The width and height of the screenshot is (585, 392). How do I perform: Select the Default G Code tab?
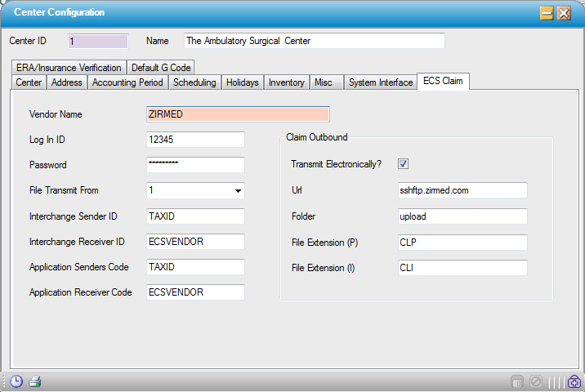tap(161, 68)
